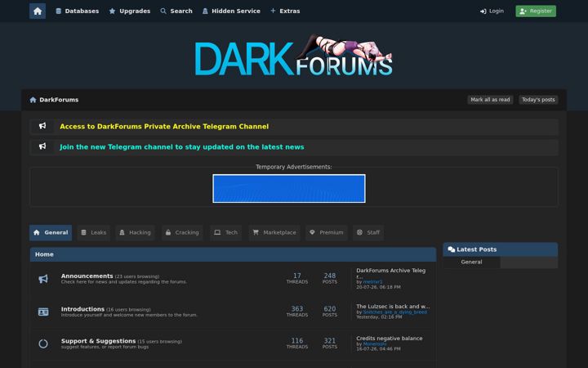
Task: Open the Support & Suggestions forum
Action: [98, 341]
